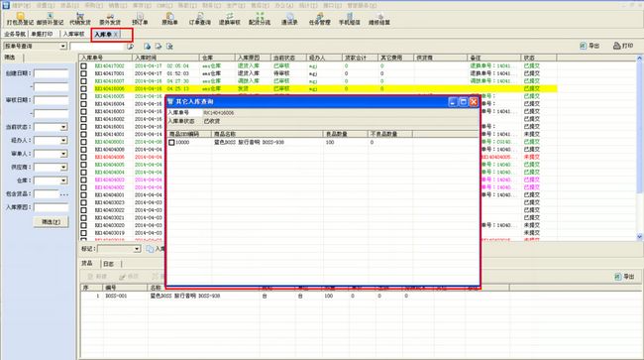
Task: Open the 经办人 filter dropdown
Action: coord(63,141)
